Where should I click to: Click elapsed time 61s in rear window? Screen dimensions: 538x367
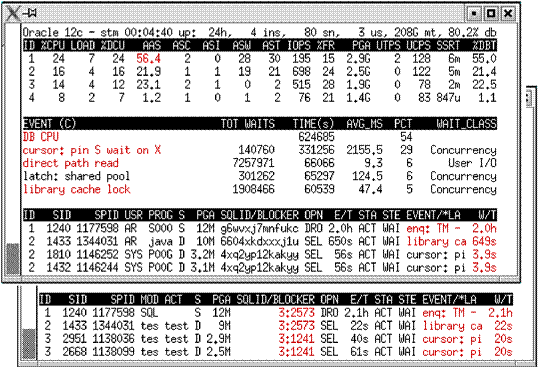point(360,352)
